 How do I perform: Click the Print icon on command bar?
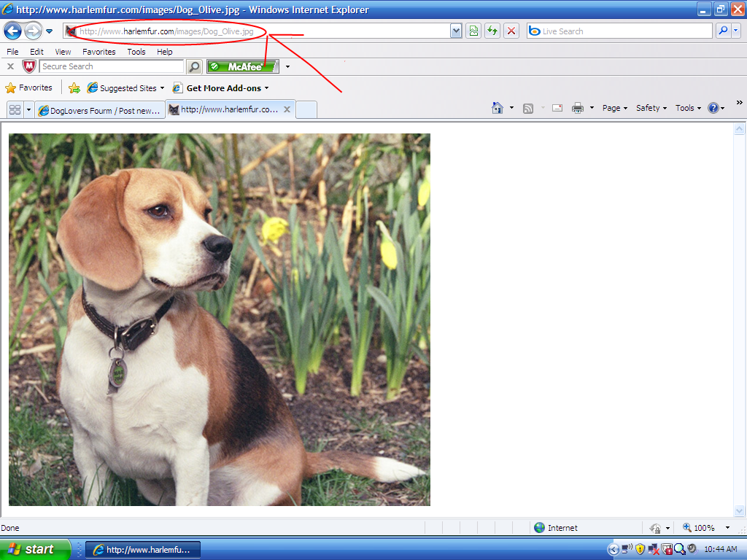tap(578, 107)
